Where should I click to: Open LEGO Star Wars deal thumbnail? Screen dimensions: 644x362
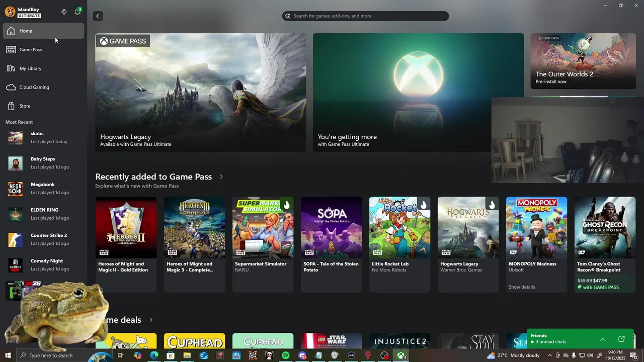tap(332, 340)
